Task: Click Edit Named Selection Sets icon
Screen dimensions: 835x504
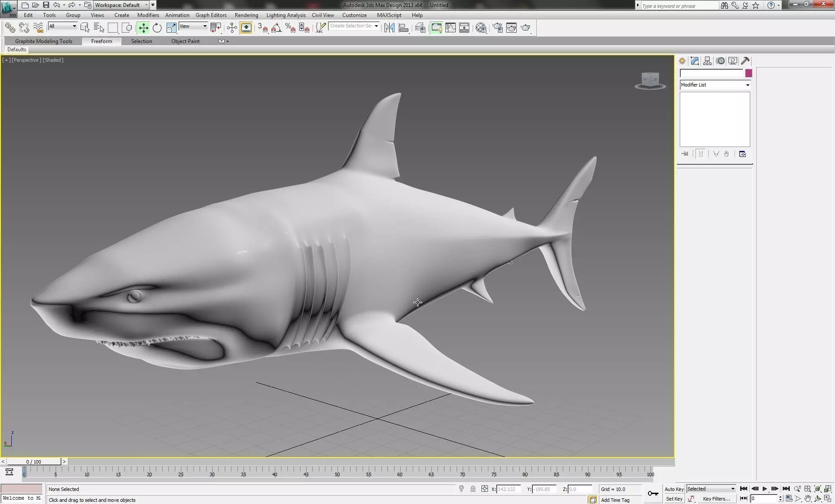Action: coord(320,28)
